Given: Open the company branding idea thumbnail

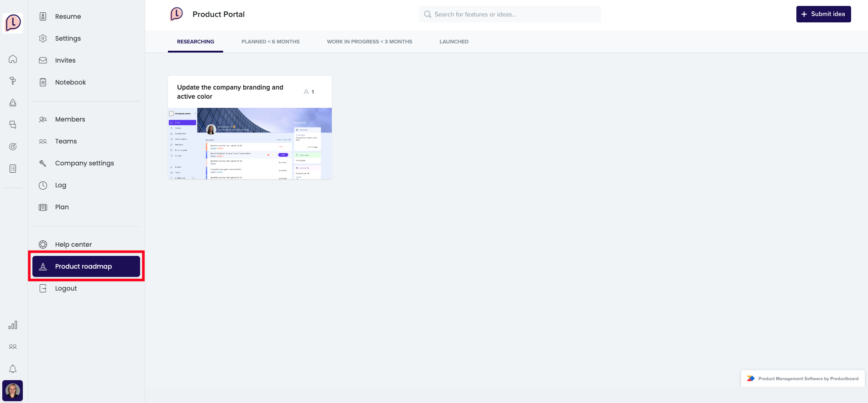Looking at the screenshot, I should pos(250,143).
